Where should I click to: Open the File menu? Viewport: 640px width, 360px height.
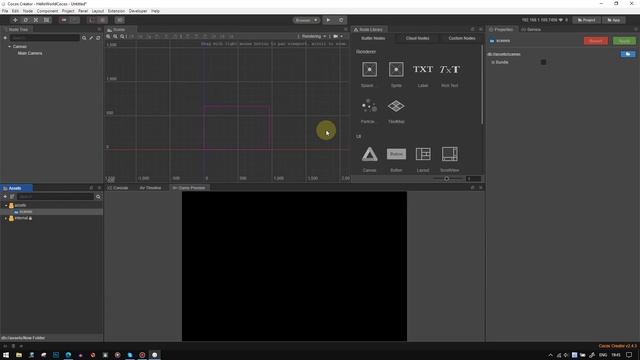pos(5,11)
